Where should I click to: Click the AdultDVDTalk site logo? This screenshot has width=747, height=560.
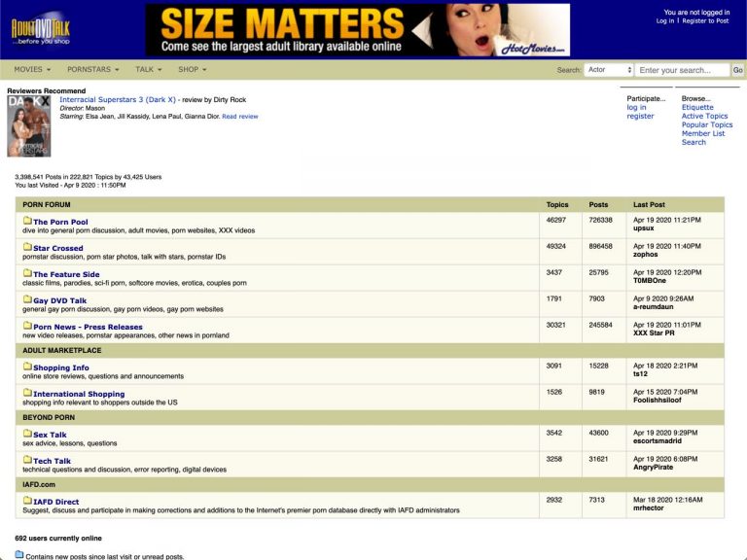pos(41,29)
